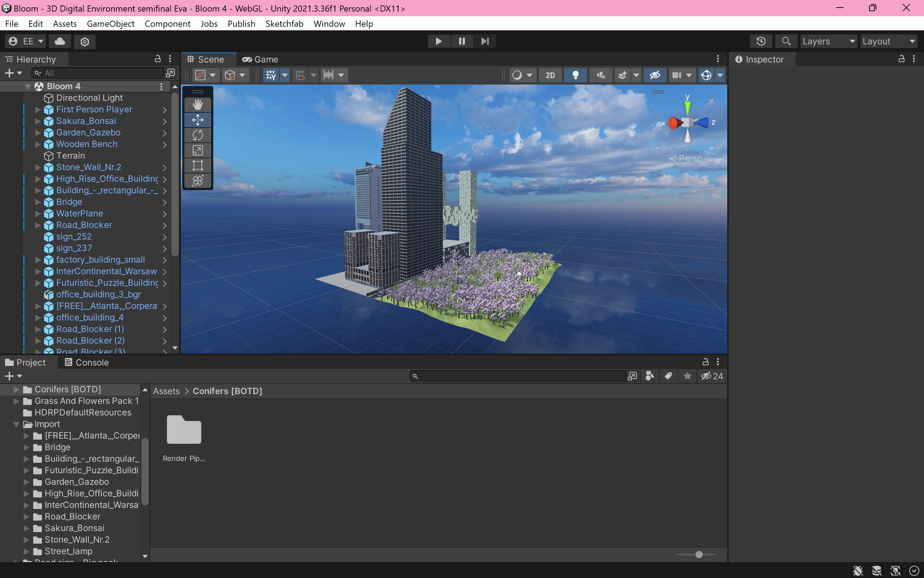Select the Hand view tool
The width and height of the screenshot is (924, 578).
coord(197,104)
